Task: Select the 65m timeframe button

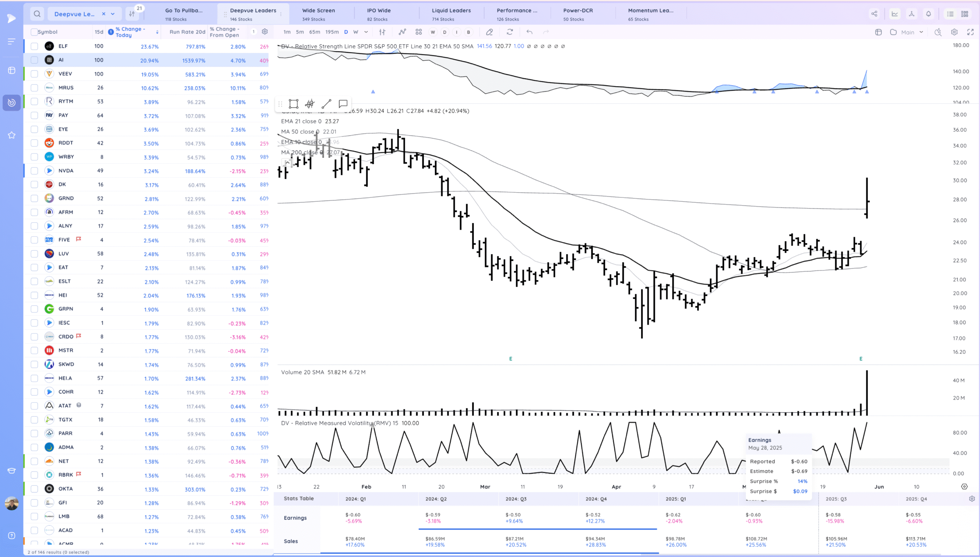Action: click(x=314, y=32)
